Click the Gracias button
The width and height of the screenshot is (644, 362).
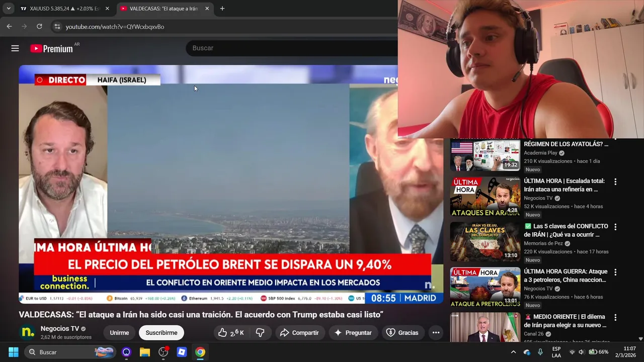click(402, 332)
